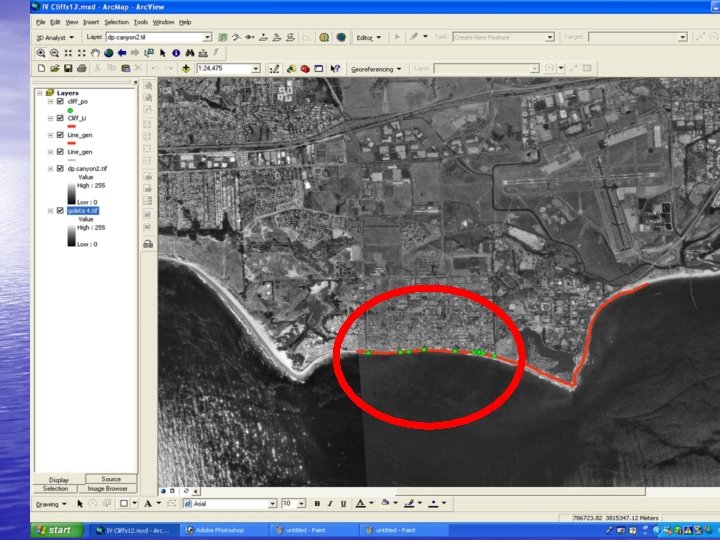Paste from clipboard
The image size is (720, 540).
[125, 68]
